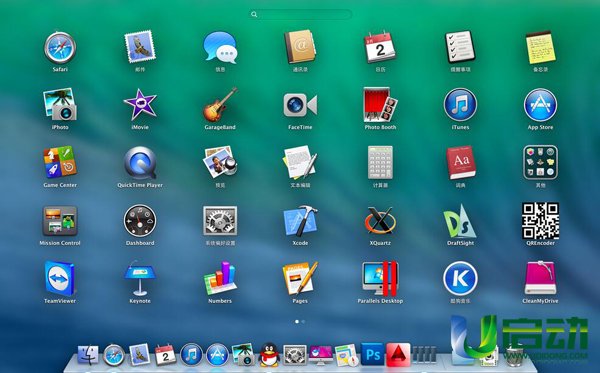Screen dimensions: 600x373
Task: Open the iMac icon in the Dock
Action: tap(321, 355)
